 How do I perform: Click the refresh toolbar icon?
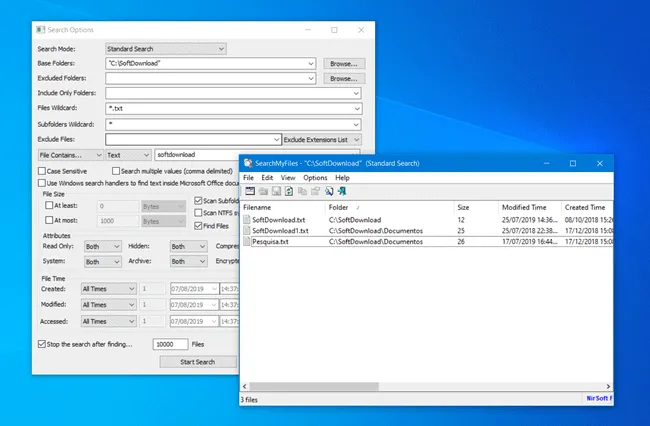tap(289, 191)
